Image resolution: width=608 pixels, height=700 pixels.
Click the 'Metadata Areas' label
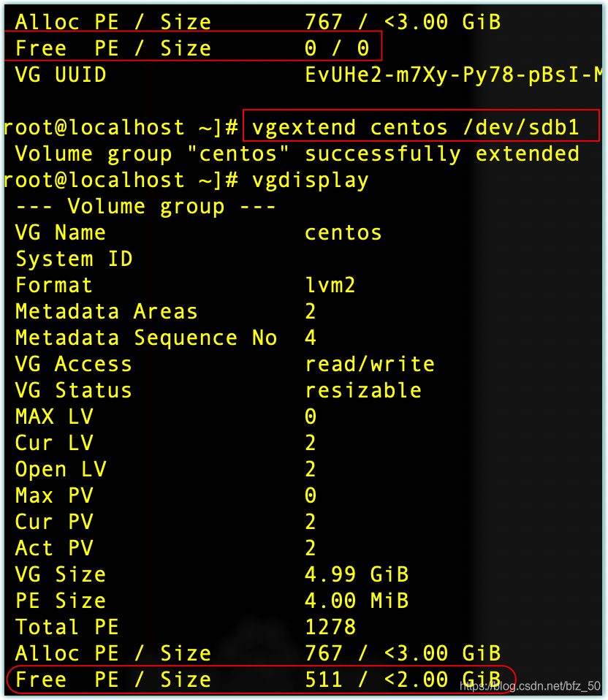(106, 312)
